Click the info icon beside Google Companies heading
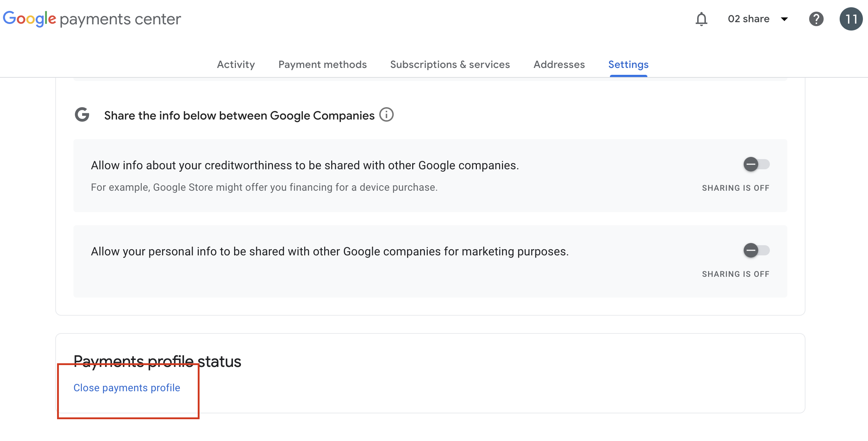868x441 pixels. coord(386,115)
